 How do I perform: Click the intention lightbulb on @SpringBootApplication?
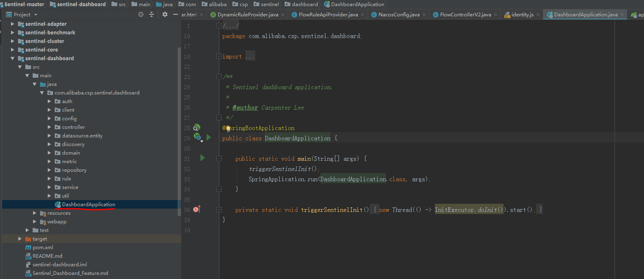(228, 128)
